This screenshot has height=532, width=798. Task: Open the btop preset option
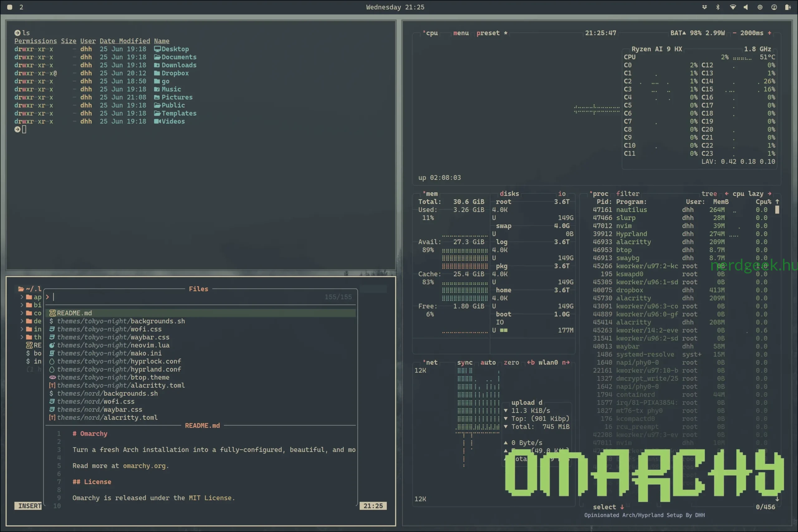(488, 33)
